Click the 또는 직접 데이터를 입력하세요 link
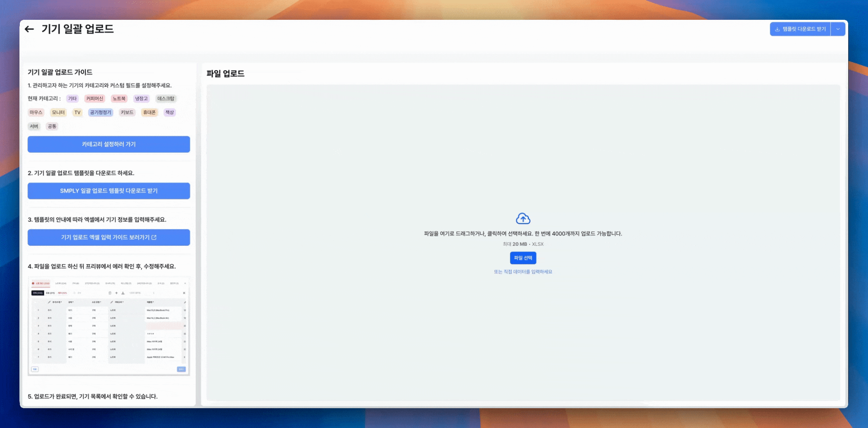 coord(523,272)
